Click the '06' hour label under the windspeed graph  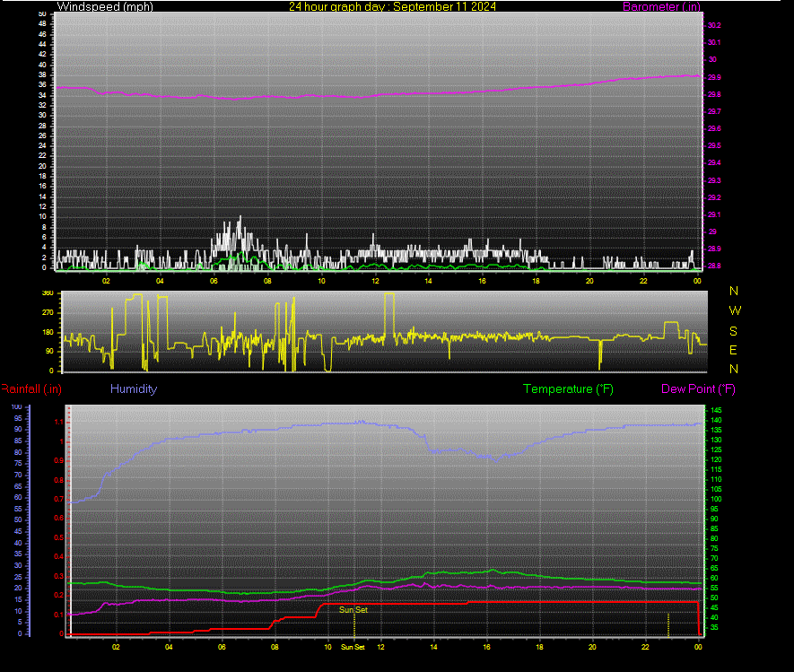[x=214, y=281]
